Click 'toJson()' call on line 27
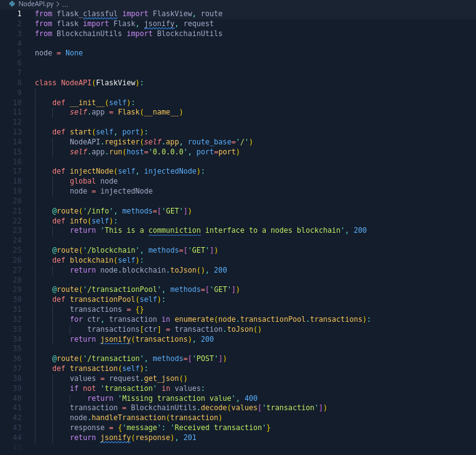 [188, 270]
